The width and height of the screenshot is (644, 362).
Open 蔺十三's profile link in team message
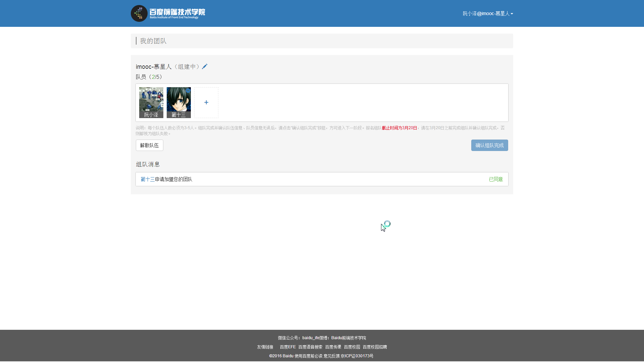(147, 179)
